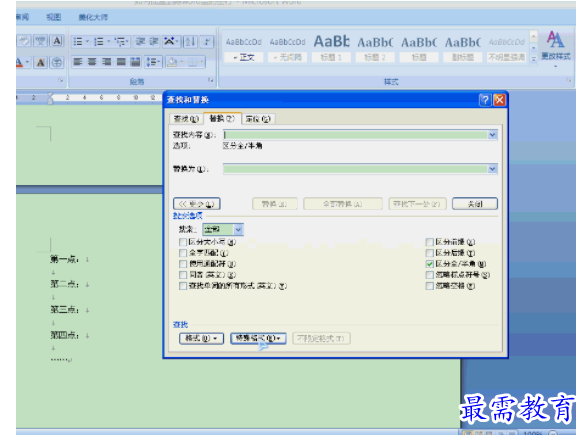
Task: Apply numbered list formatting
Action: click(99, 41)
